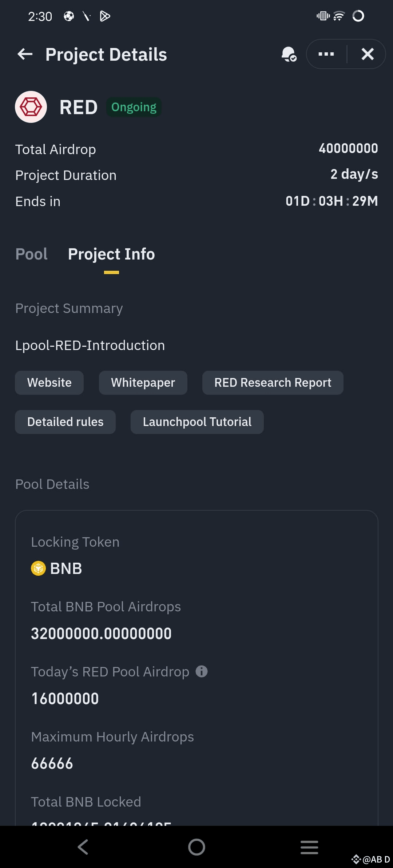Open the Whitepaper link
This screenshot has height=868, width=393.
[x=143, y=383]
